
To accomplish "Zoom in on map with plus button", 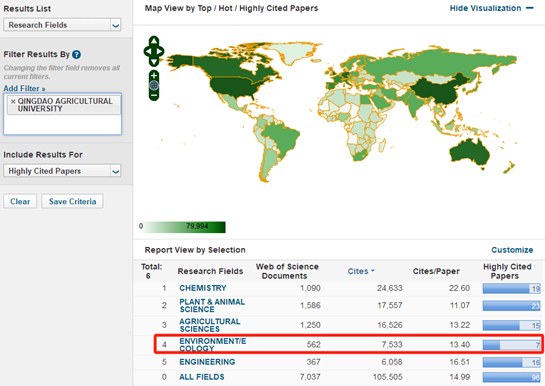I will (154, 75).
